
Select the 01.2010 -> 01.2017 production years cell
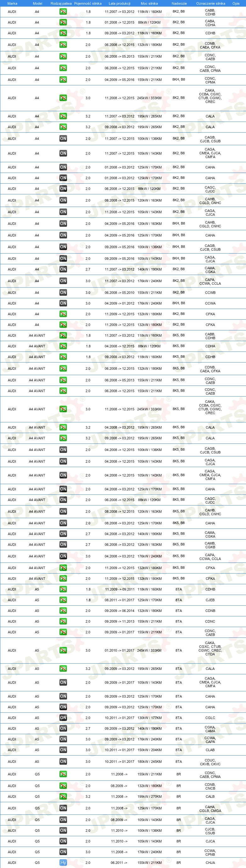click(120, 650)
